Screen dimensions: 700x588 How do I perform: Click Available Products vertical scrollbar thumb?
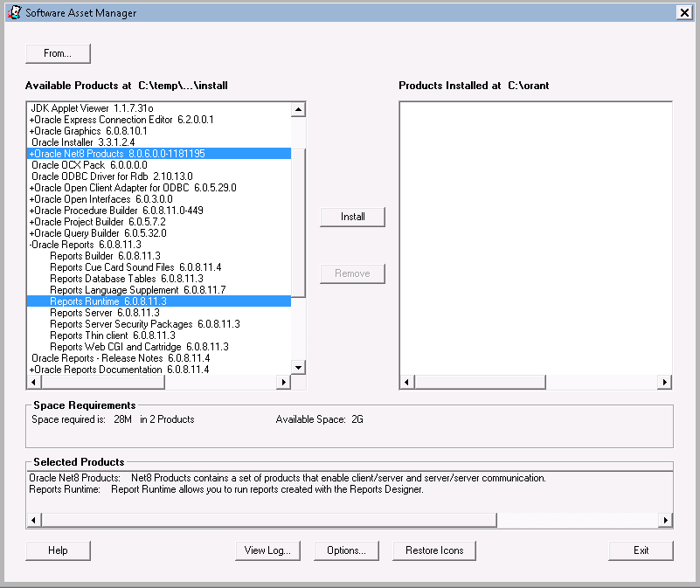pyautogui.click(x=298, y=223)
